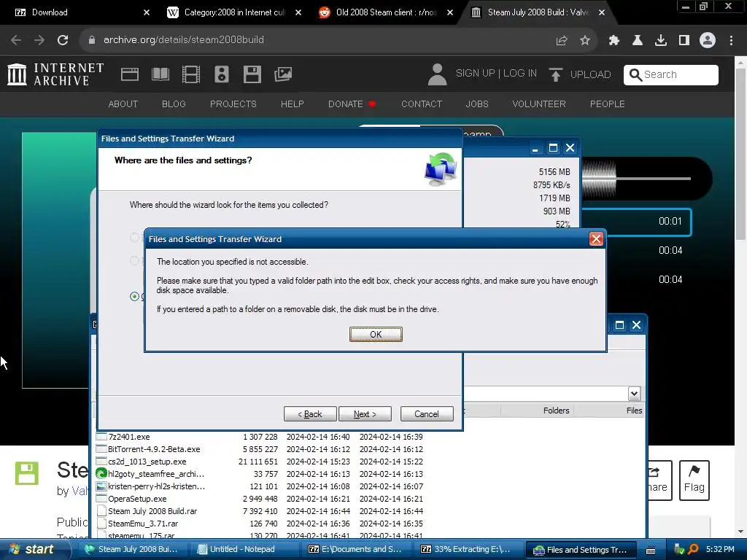Click the audio waveform seek bar

point(636,179)
